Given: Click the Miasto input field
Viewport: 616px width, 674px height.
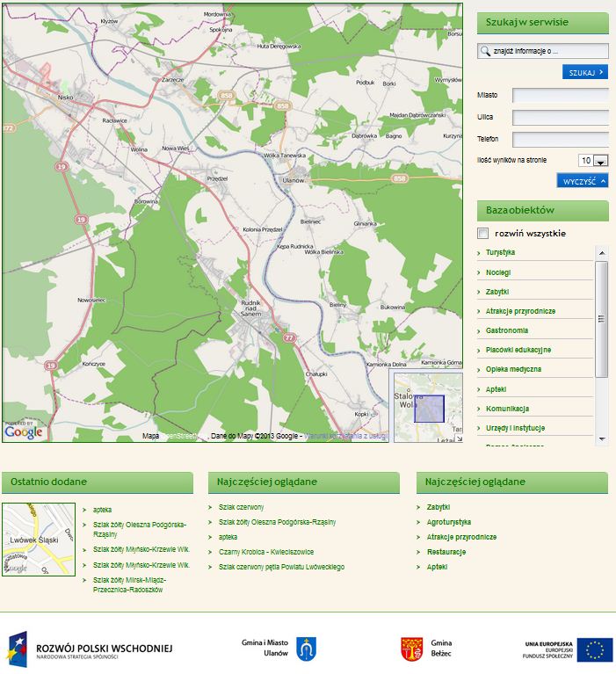Looking at the screenshot, I should point(561,96).
